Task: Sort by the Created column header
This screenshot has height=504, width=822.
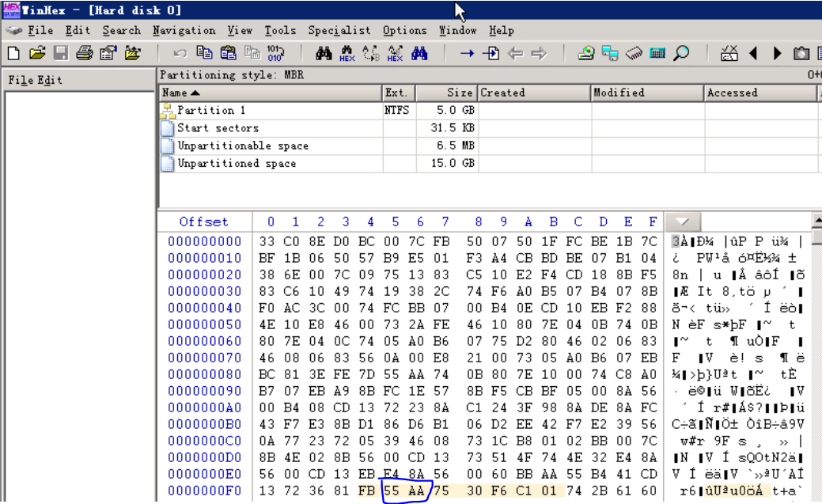Action: 534,93
